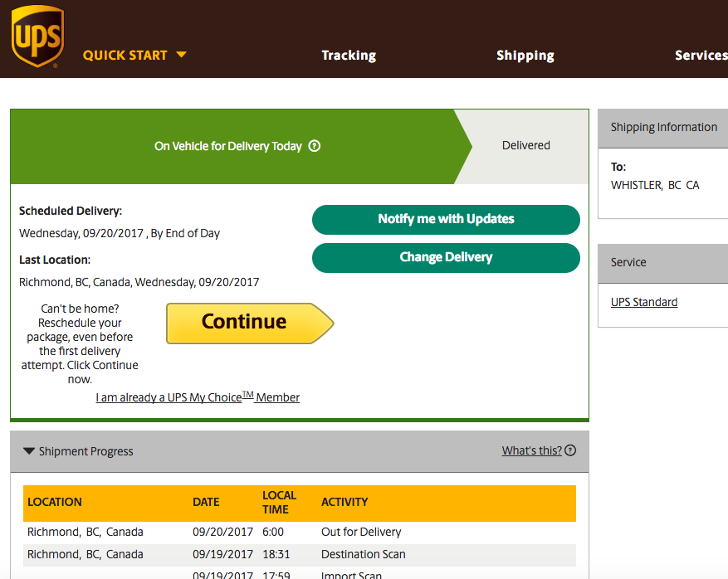Screen dimensions: 728x579
Task: Open the UPS Standard service link
Action: 644,302
